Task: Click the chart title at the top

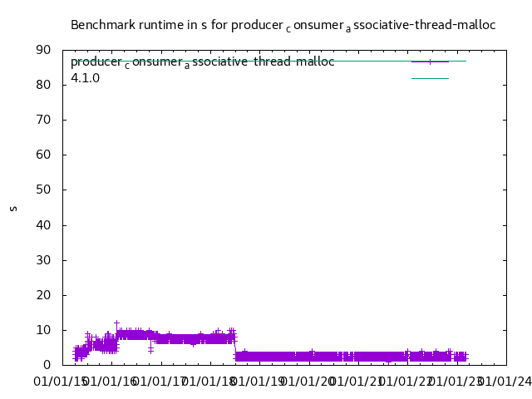Action: [283, 25]
